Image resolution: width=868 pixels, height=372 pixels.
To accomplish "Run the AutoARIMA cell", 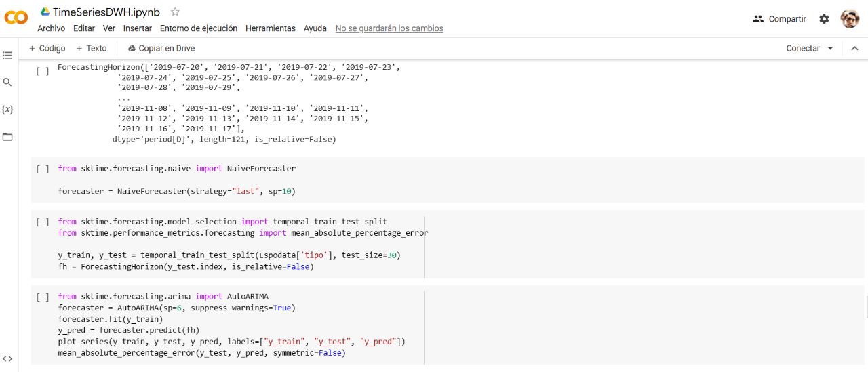I will tap(43, 297).
